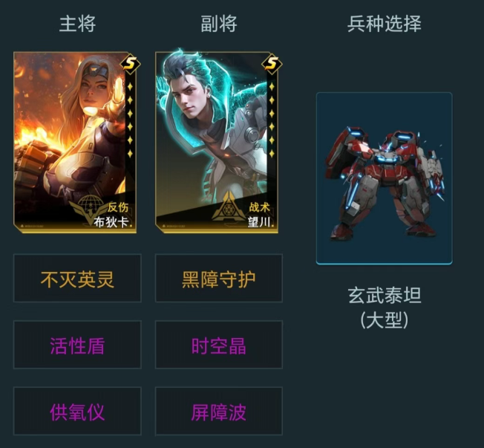484x448 pixels.
Task: Click the 副将 column header
Action: (219, 24)
